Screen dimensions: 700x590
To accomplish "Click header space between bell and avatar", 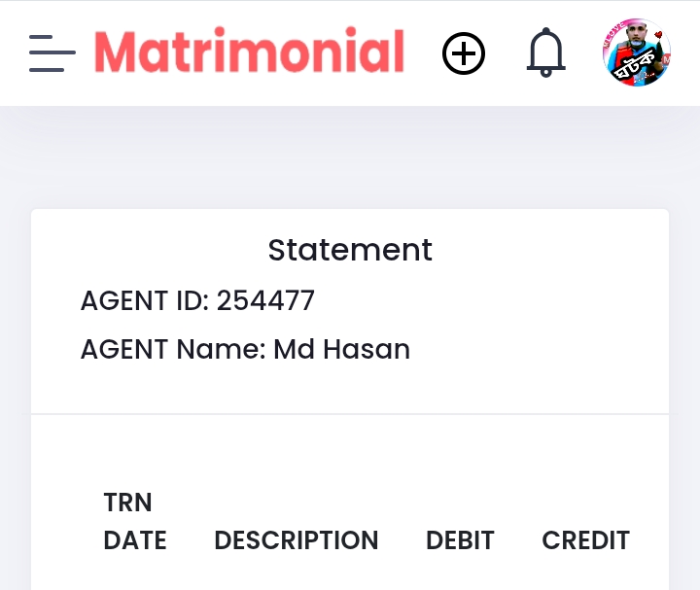I will [x=584, y=53].
